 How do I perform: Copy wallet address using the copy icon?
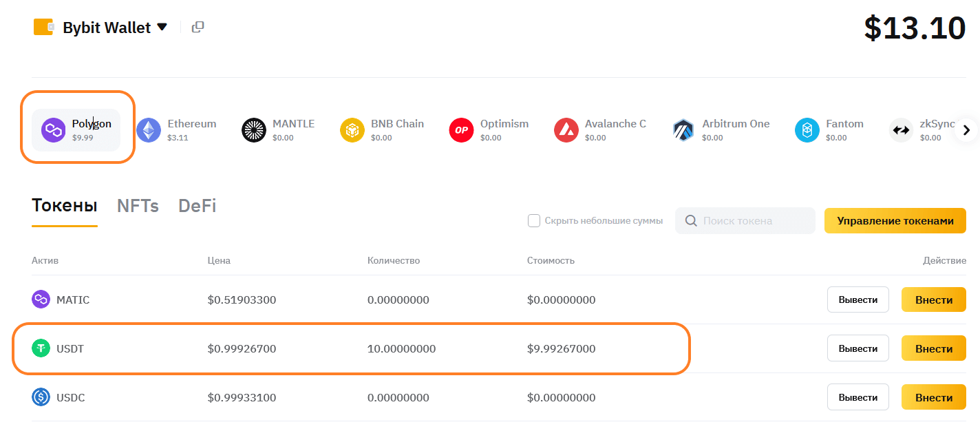(198, 27)
